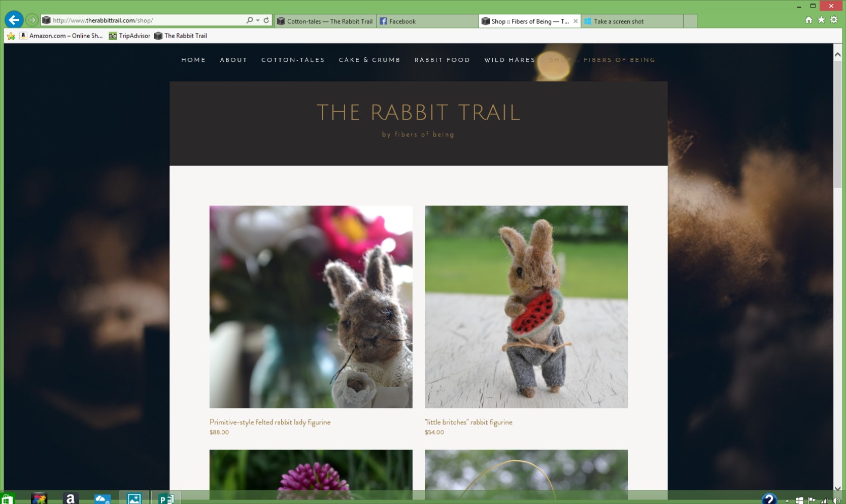Open colorful puzzle app in taskbar

point(39,499)
